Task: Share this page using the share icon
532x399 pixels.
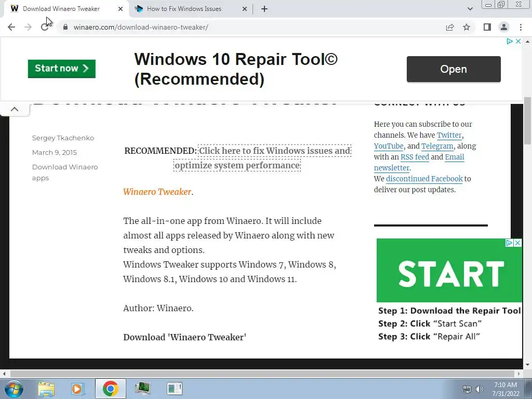Action: 450,27
